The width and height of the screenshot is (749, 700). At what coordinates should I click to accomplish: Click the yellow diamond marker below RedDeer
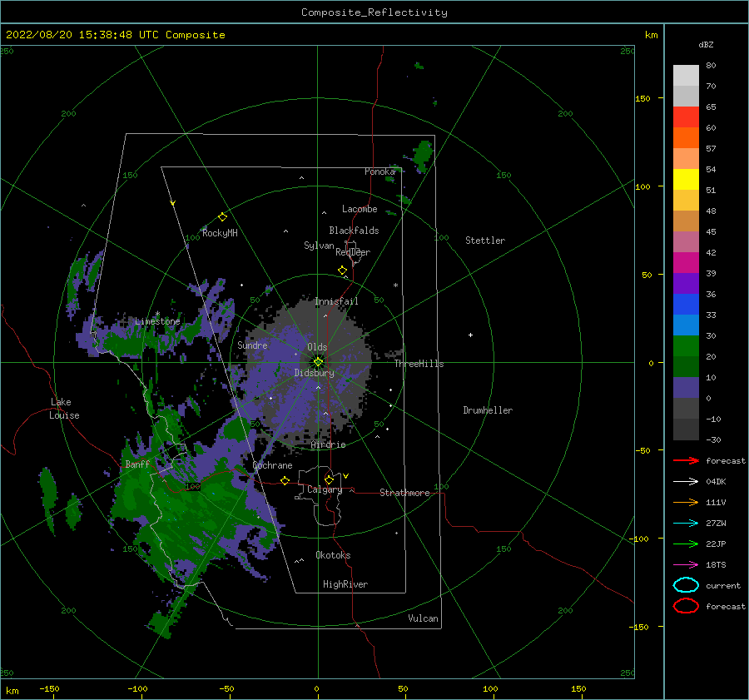[342, 271]
